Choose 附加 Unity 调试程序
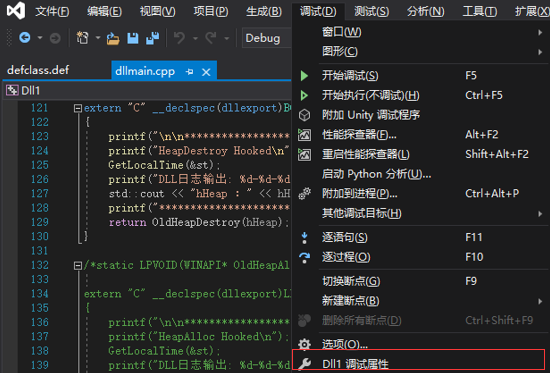 pos(421,115)
